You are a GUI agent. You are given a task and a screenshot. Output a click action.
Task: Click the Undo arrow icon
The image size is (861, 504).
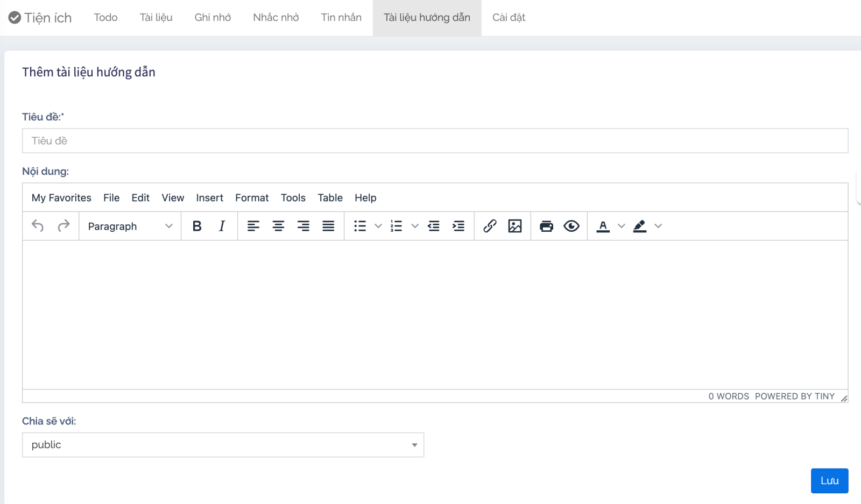click(38, 226)
